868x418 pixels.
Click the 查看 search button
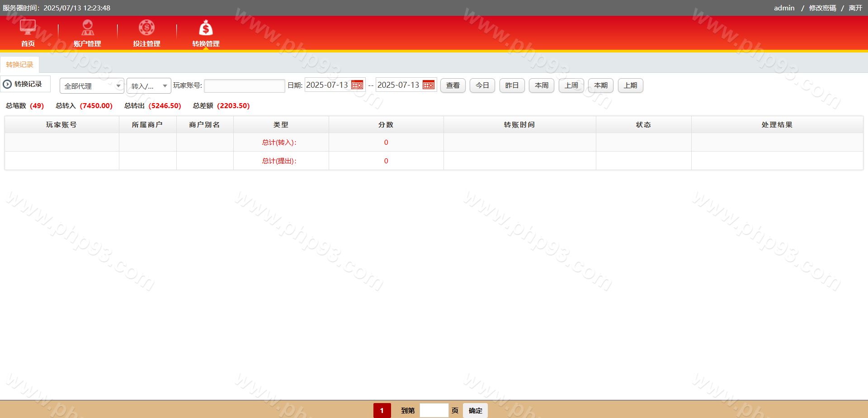click(453, 85)
